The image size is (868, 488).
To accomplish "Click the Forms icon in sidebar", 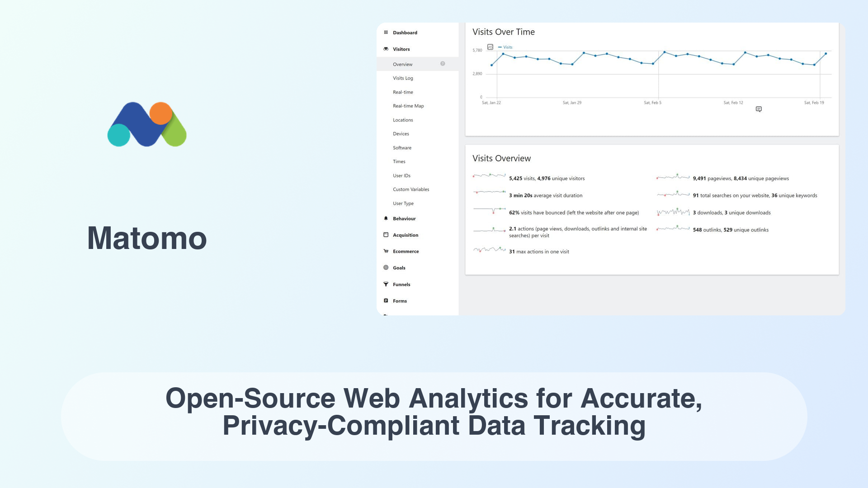I will (387, 300).
